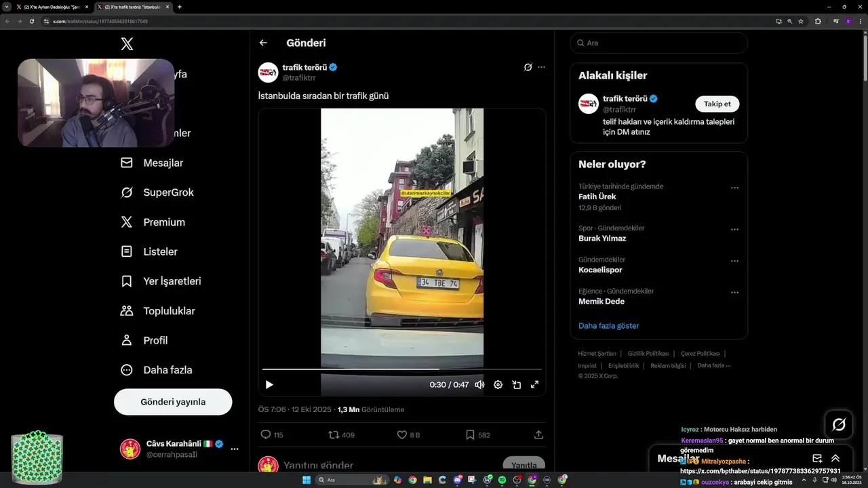The width and height of the screenshot is (868, 488).
Task: Open Profil from the sidebar
Action: (x=144, y=340)
